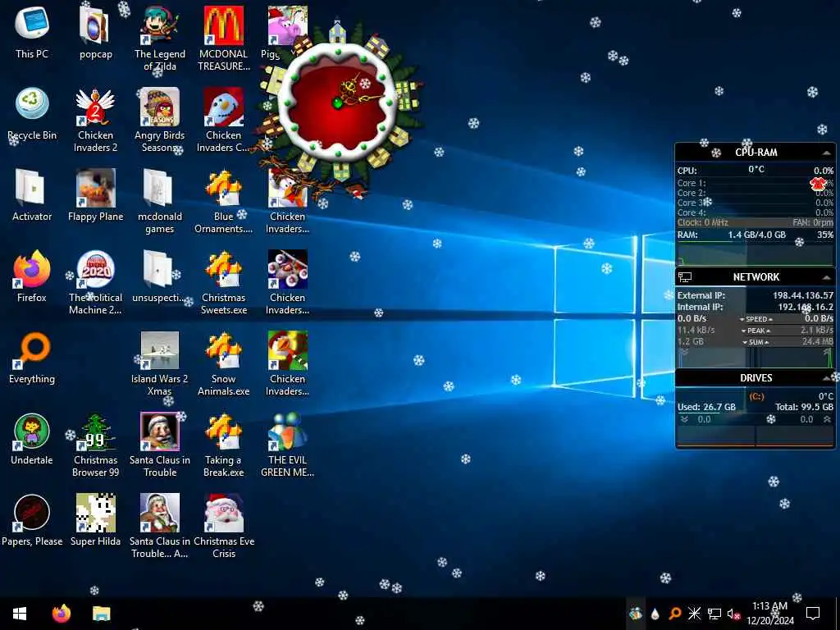
Task: Launch the MCDONAL TREASURE game shortcut
Action: pos(223,39)
